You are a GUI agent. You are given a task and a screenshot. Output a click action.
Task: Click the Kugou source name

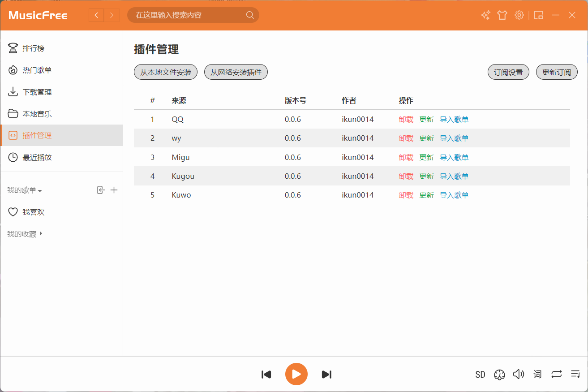tap(183, 176)
